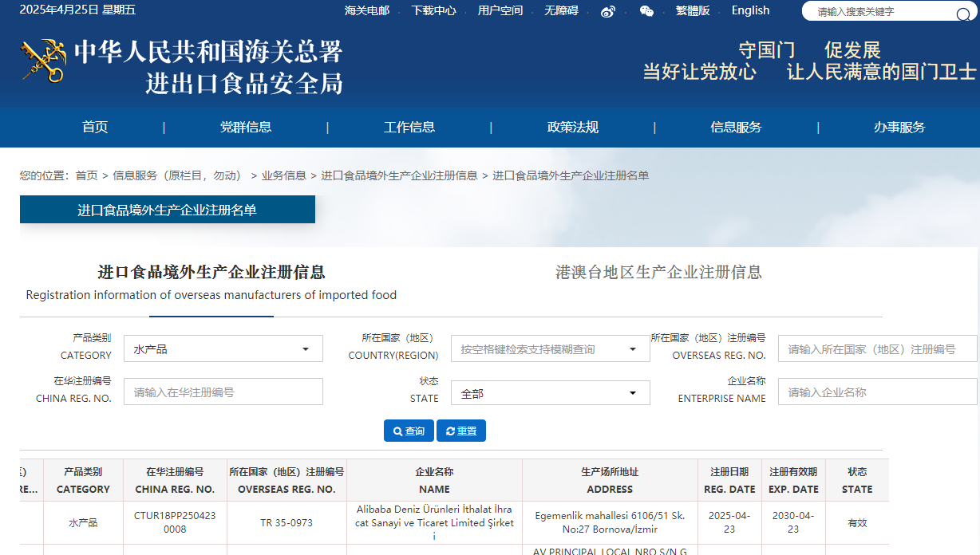The width and height of the screenshot is (980, 555).
Task: Select 进口食品境外生产企业注册信息 tab
Action: point(211,273)
